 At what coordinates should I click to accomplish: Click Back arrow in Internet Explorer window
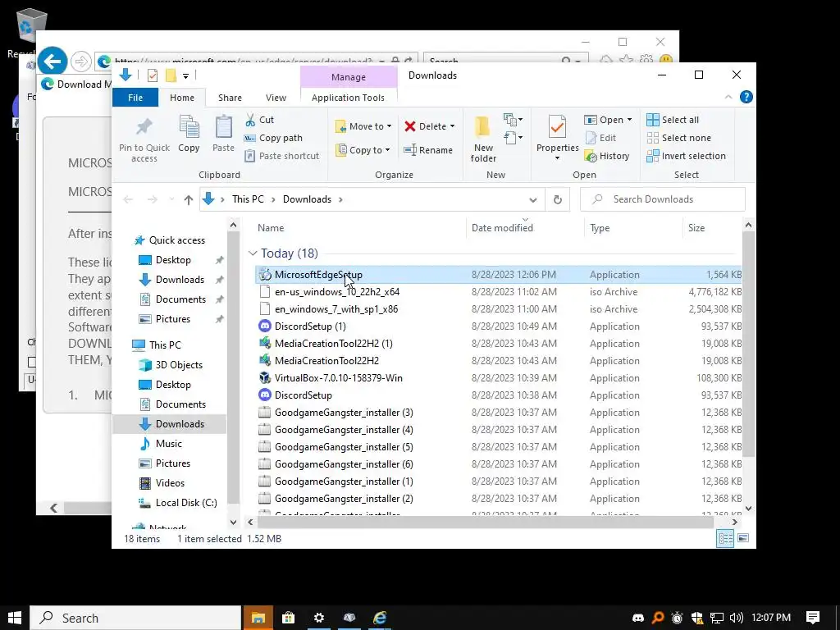click(52, 62)
